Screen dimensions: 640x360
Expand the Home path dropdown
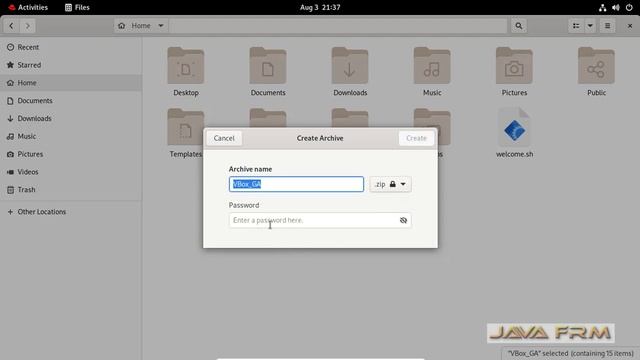pyautogui.click(x=161, y=26)
